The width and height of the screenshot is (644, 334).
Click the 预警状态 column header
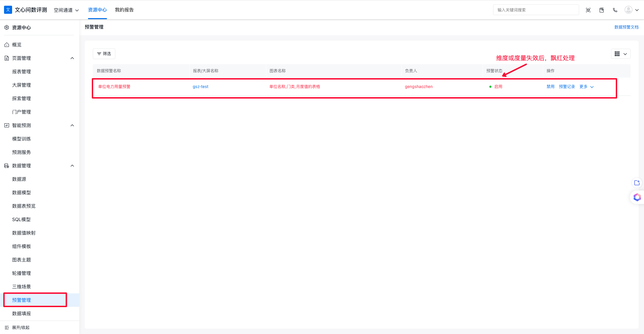point(494,71)
